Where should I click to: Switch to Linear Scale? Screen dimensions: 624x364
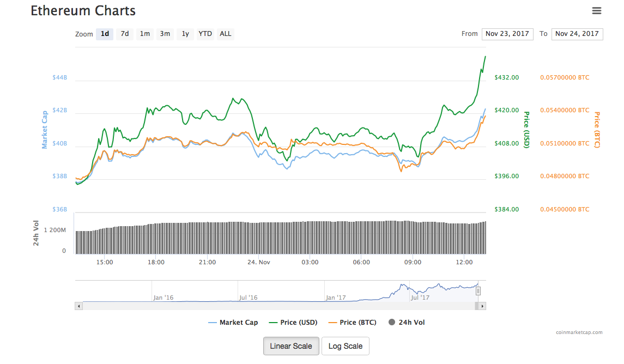(x=291, y=346)
